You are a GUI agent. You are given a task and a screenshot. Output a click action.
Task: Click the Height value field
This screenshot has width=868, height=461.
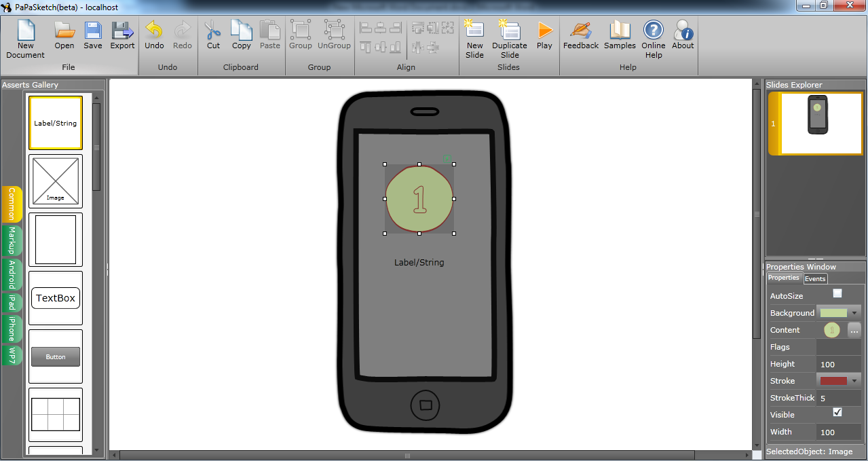pyautogui.click(x=839, y=364)
